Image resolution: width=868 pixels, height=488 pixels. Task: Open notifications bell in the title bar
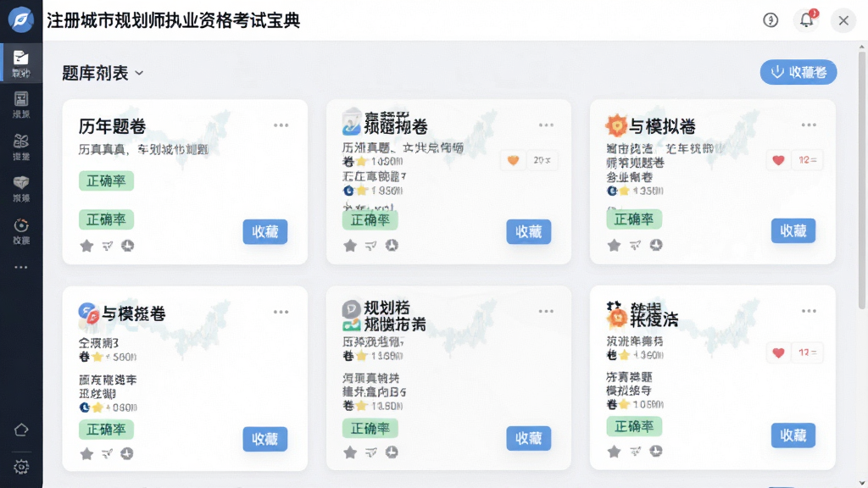point(807,20)
